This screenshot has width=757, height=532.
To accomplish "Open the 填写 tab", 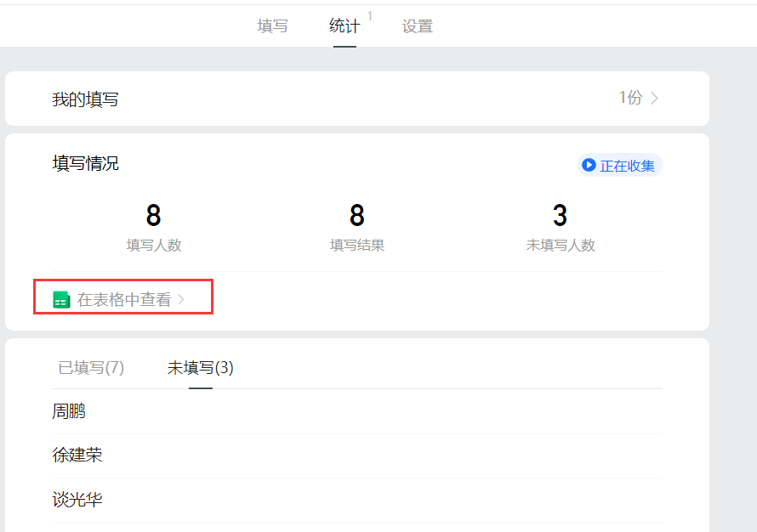I will [x=272, y=26].
